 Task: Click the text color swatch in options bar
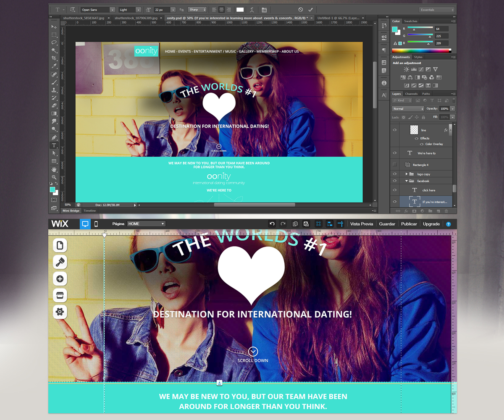click(x=240, y=10)
